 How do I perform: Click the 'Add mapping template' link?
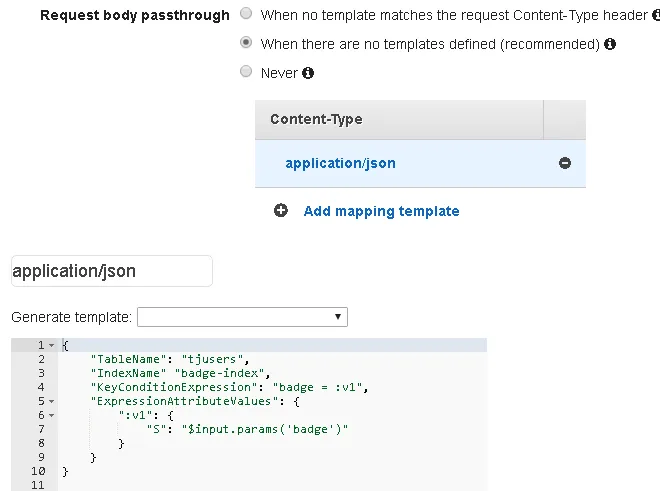coord(381,211)
